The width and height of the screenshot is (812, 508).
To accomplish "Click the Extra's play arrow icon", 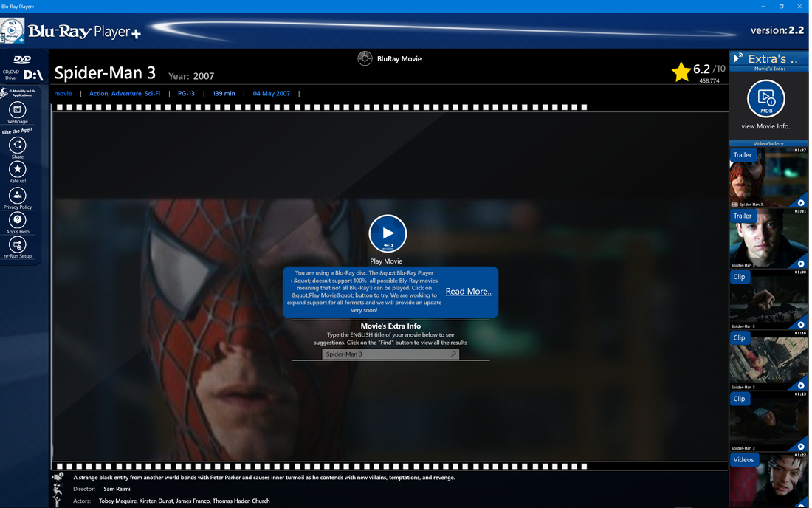I will click(x=738, y=58).
